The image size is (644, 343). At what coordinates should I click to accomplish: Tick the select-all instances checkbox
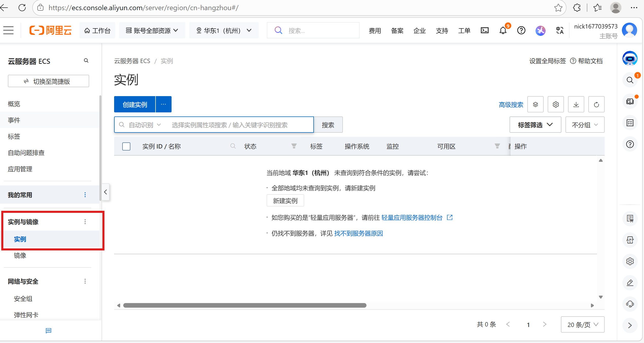126,146
